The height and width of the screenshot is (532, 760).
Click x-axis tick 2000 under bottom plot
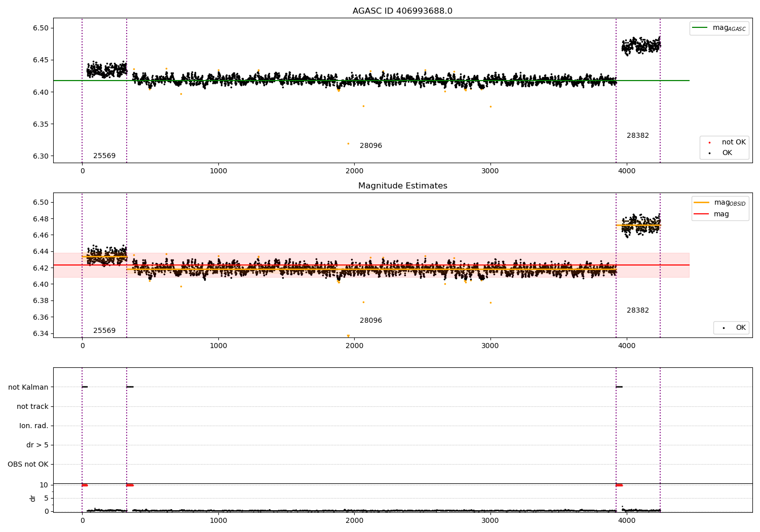click(x=354, y=521)
